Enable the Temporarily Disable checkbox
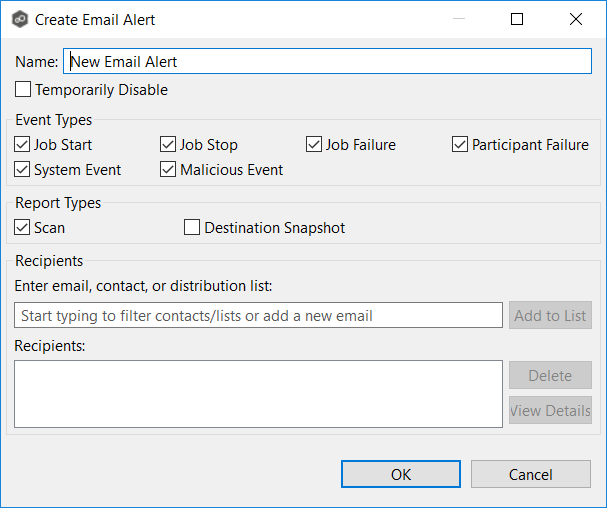 23,90
